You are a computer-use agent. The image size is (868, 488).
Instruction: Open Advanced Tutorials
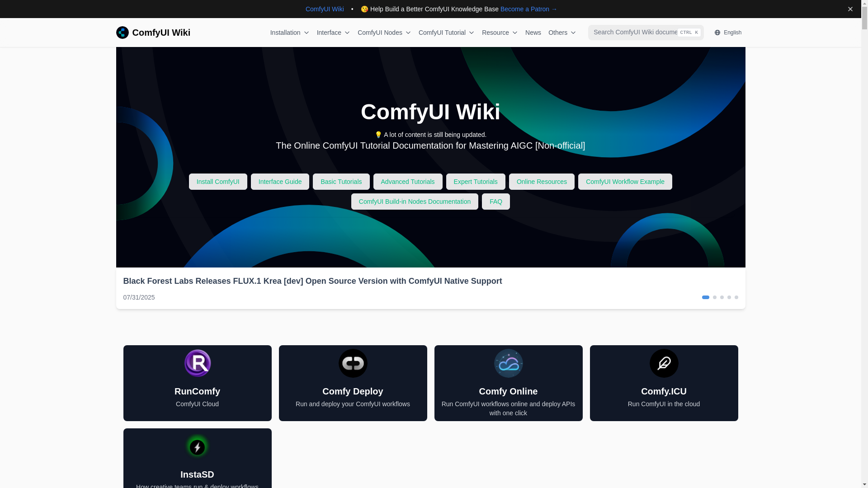pos(408,182)
